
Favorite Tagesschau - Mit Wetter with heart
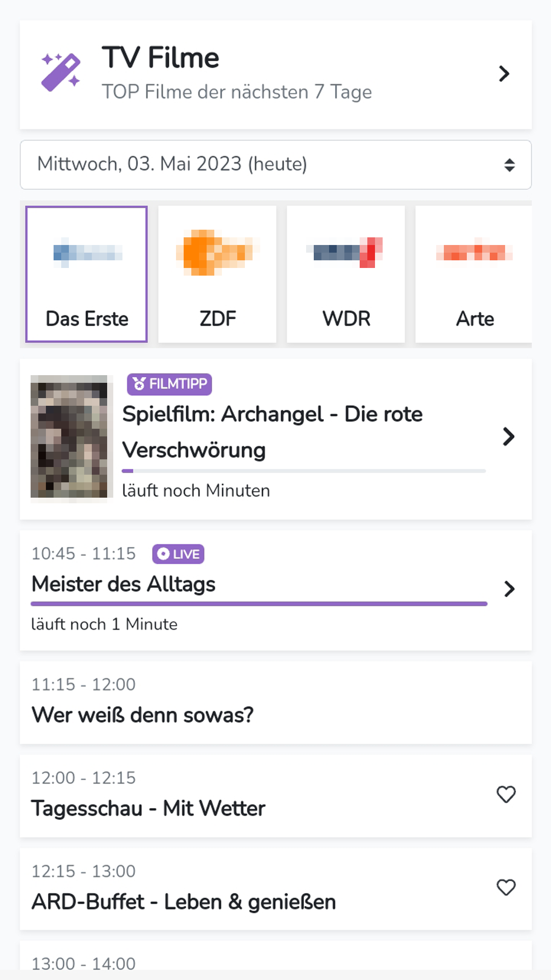506,794
